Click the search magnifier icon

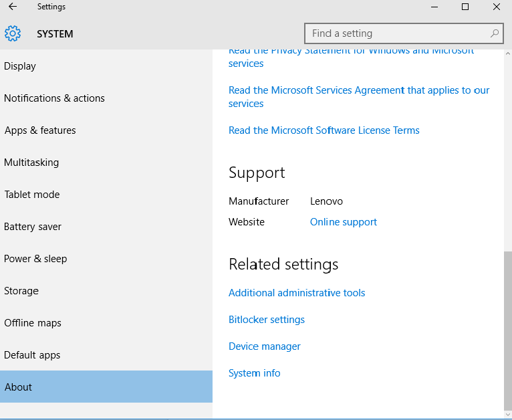coord(495,33)
